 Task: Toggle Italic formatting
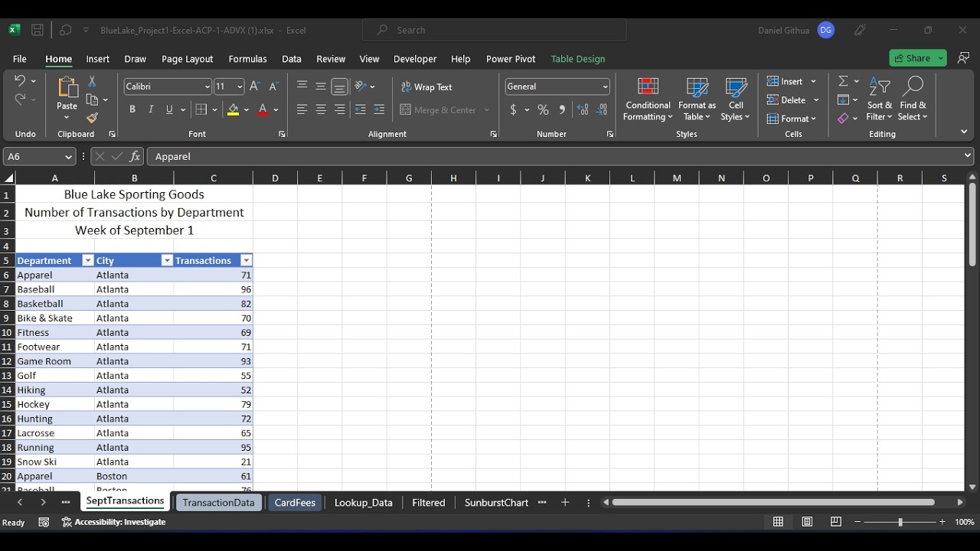[x=151, y=109]
